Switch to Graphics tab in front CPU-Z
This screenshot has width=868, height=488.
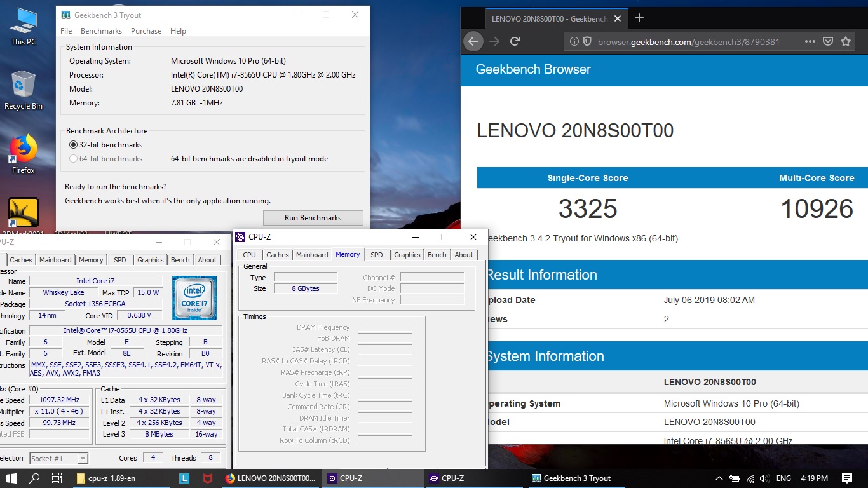click(407, 255)
